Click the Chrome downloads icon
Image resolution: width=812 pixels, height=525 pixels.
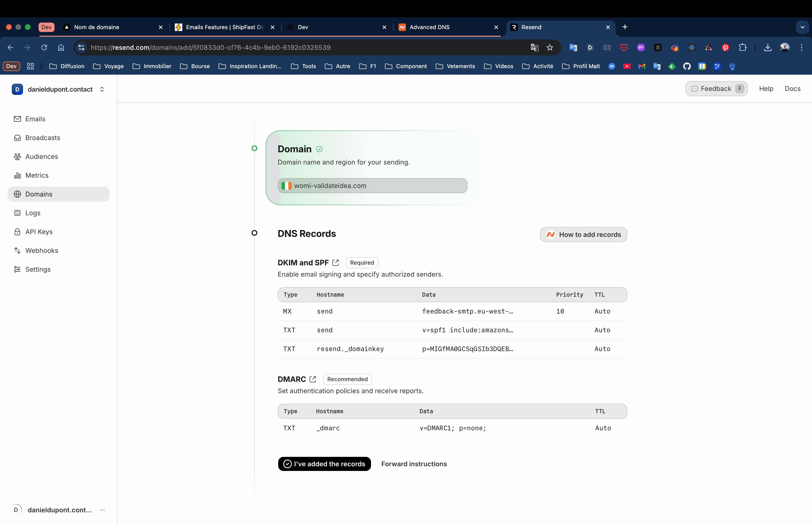click(x=767, y=47)
